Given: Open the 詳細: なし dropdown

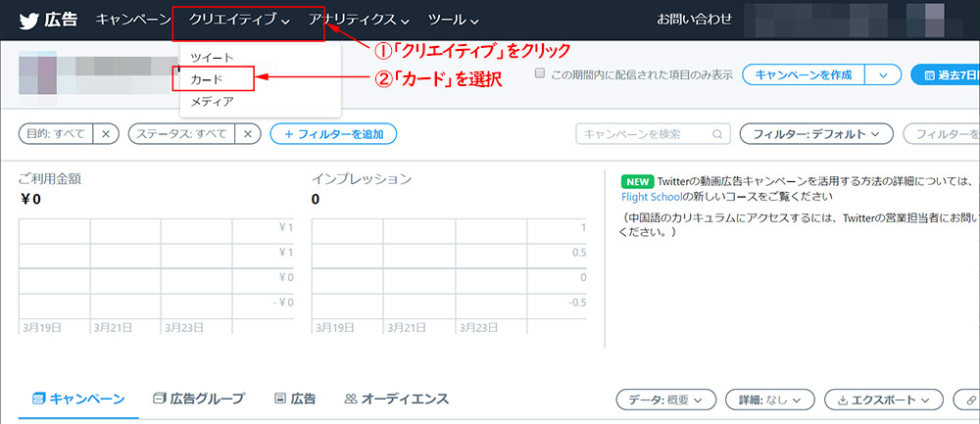Looking at the screenshot, I should click(770, 400).
